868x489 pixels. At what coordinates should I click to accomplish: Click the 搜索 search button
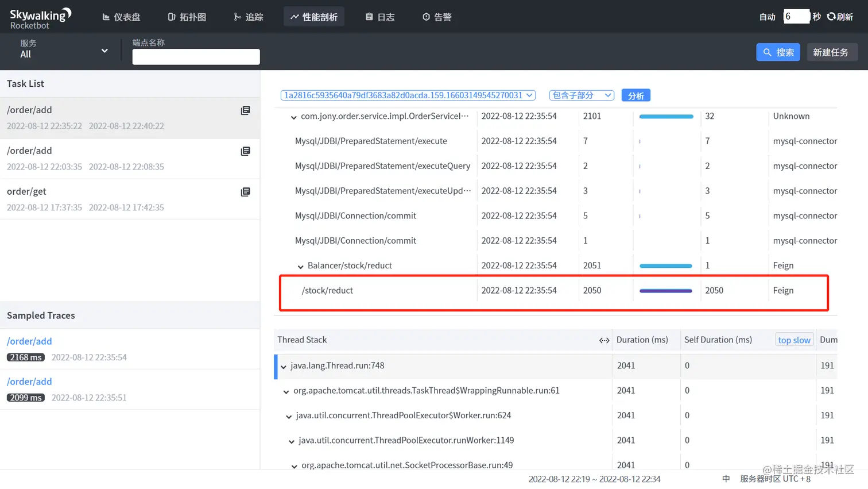click(x=778, y=52)
